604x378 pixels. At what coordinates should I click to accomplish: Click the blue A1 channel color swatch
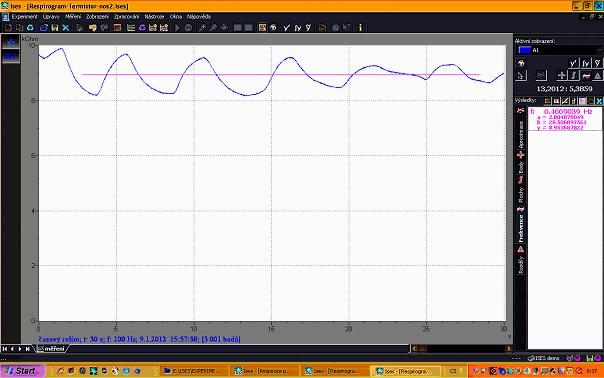524,50
